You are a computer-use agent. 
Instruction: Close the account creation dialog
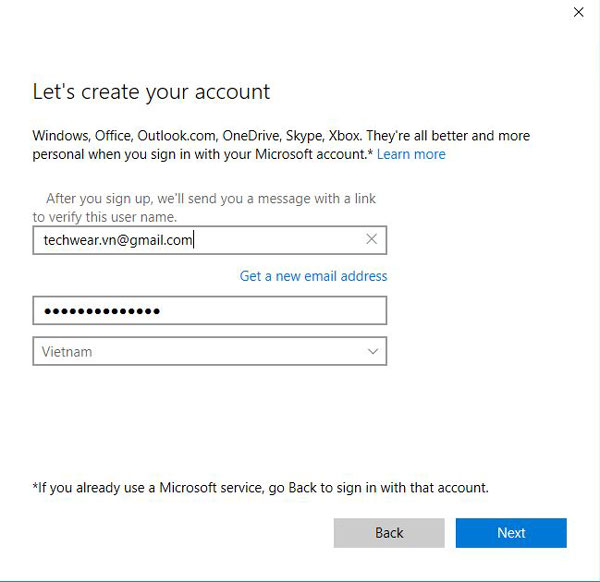click(x=579, y=12)
